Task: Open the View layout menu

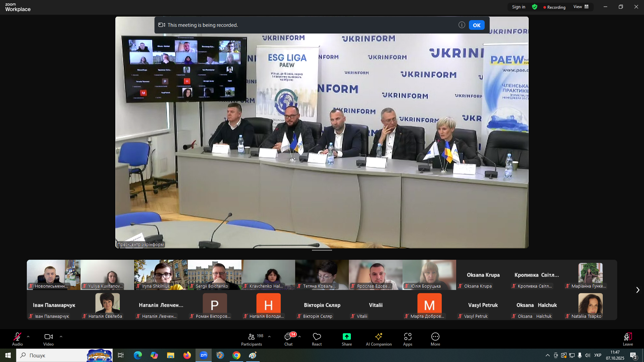Action: click(581, 7)
